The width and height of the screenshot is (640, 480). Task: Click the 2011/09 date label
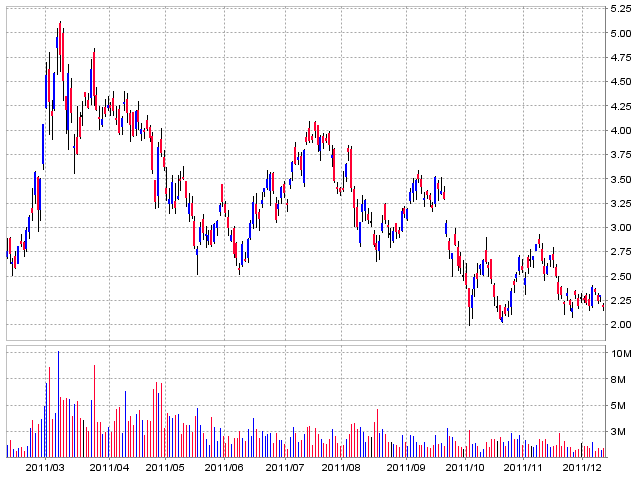407,467
